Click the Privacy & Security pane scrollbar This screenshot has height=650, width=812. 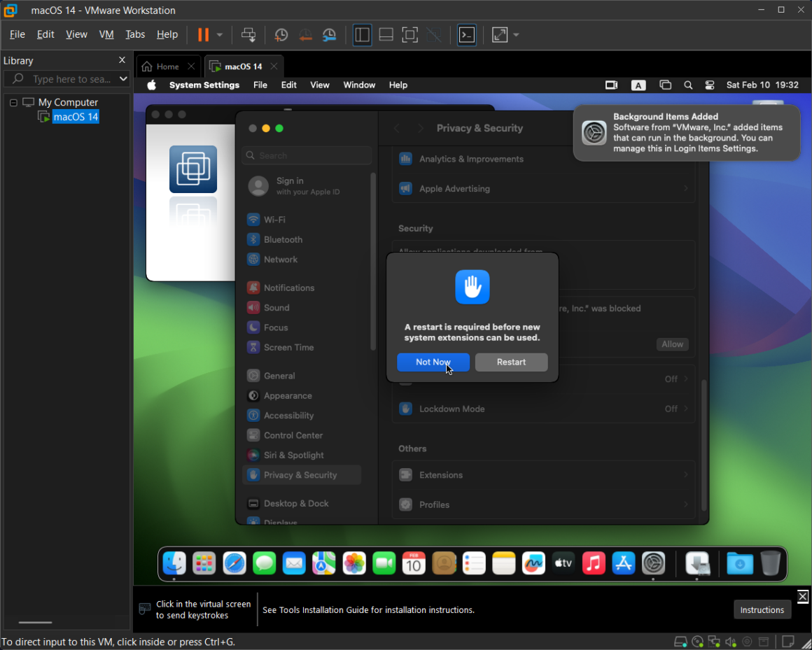[703, 445]
